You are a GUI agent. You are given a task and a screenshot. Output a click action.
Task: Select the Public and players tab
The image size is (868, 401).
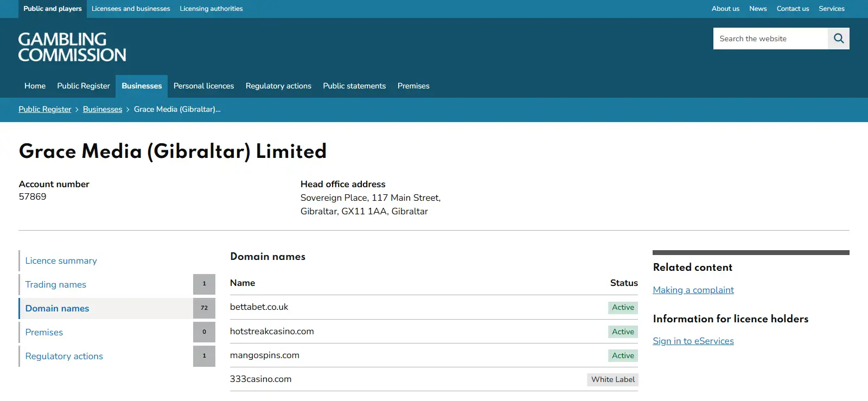[53, 9]
